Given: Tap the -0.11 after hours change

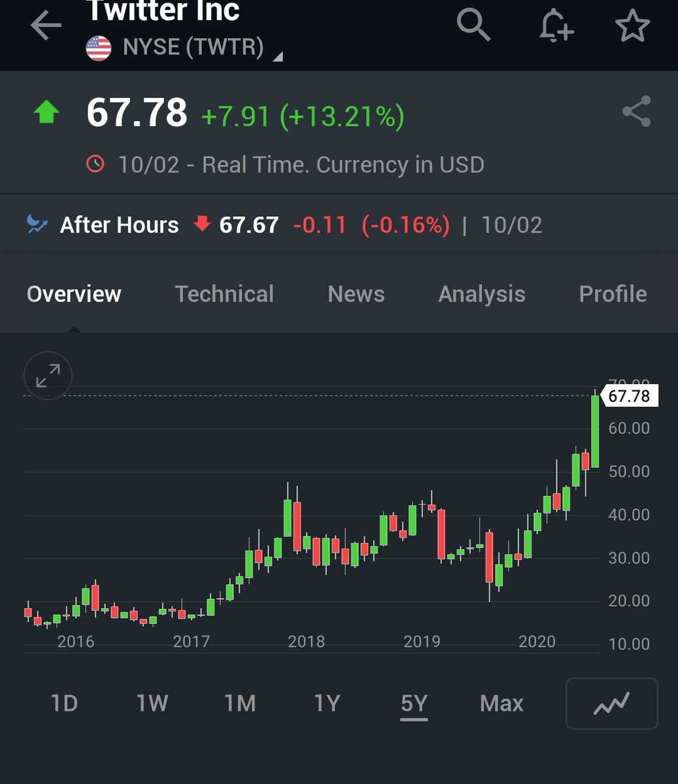Looking at the screenshot, I should coord(320,225).
